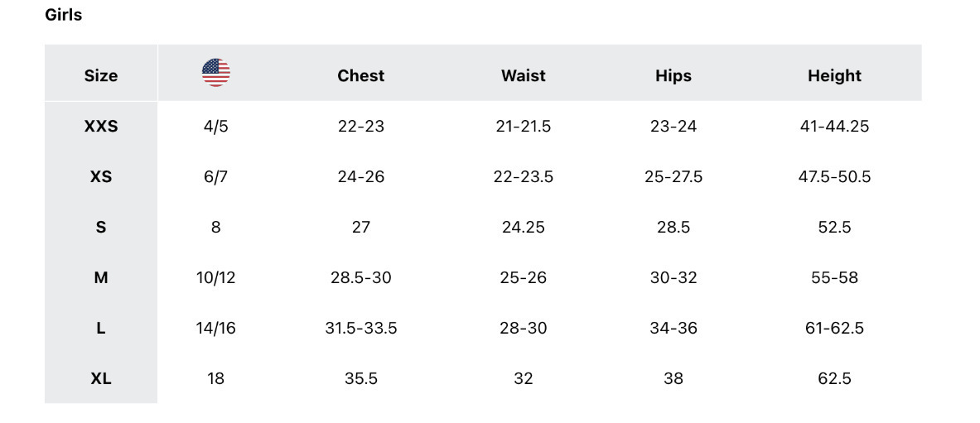Click the Height column header
This screenshot has width=980, height=423.
click(x=834, y=75)
